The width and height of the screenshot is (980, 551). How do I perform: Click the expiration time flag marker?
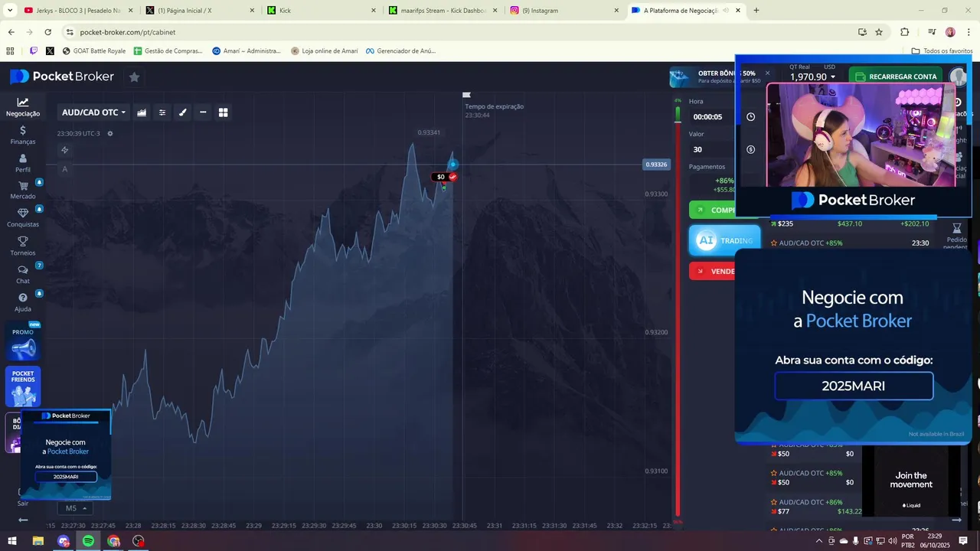tap(466, 96)
